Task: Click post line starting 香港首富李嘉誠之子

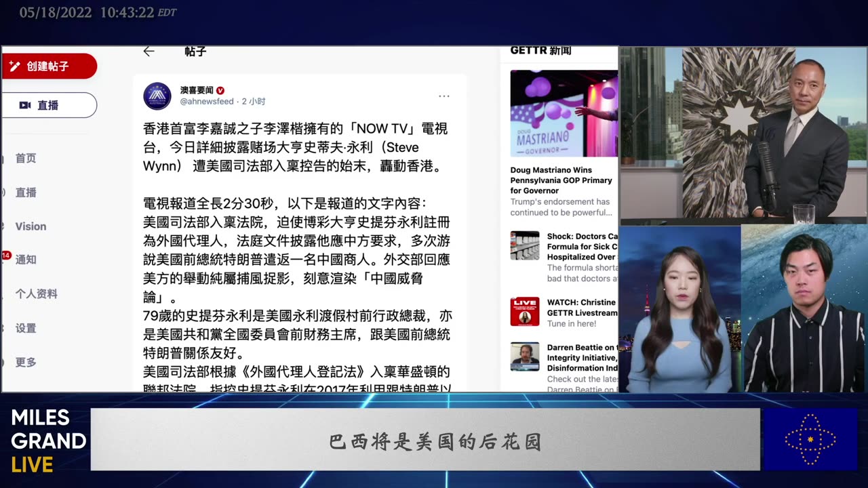Action: [x=296, y=129]
